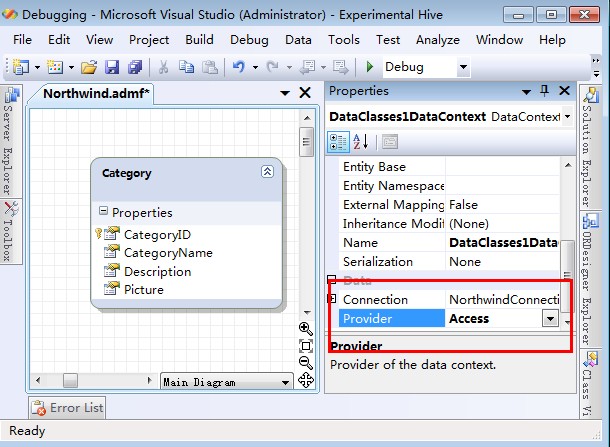
Task: Click the designer horizontal scrollbar thumb
Action: click(70, 380)
